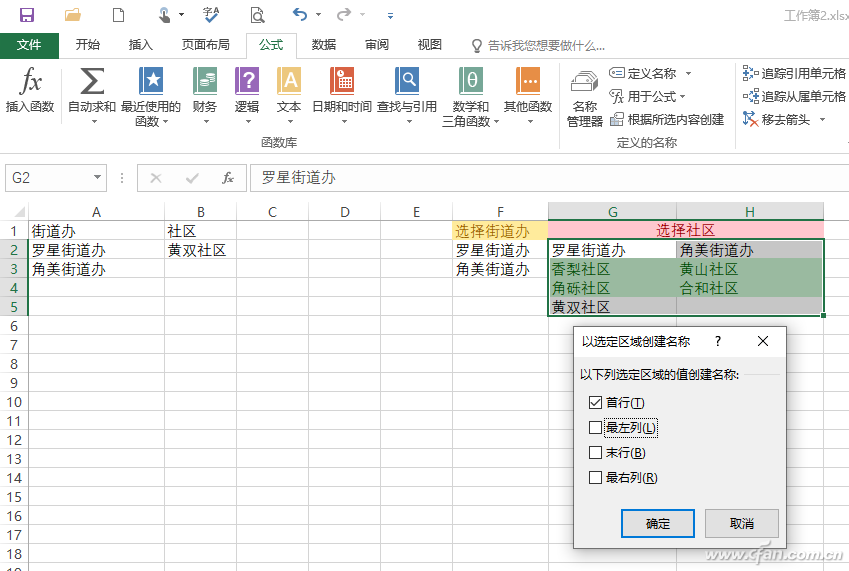Check the 末行(B) checkbox

tap(595, 452)
